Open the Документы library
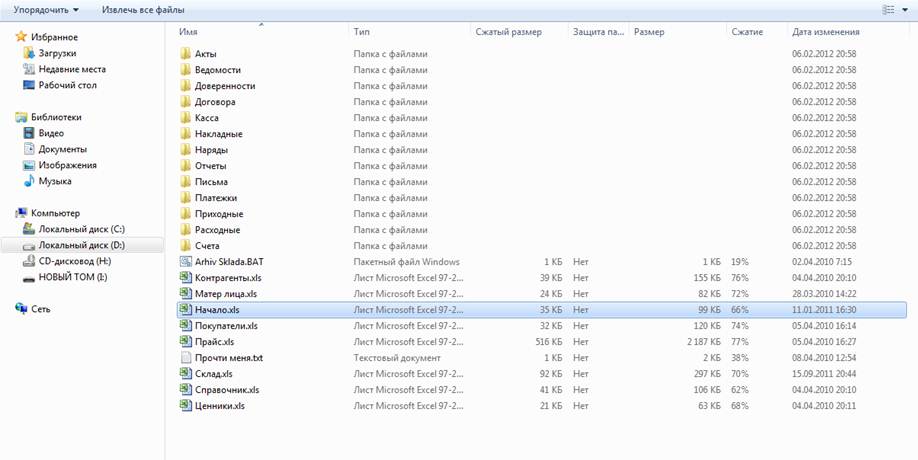 pos(63,149)
